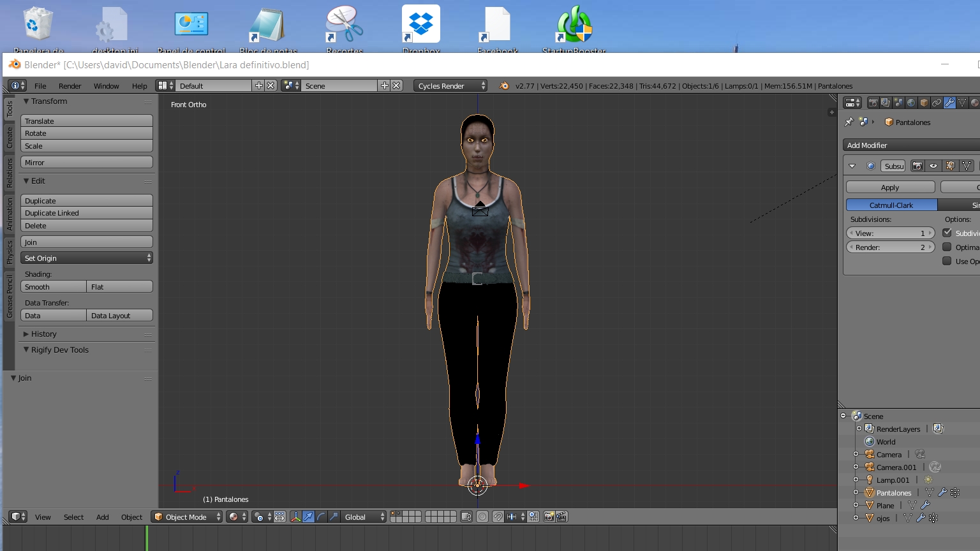Click the OpenGL render animation clapper icon
This screenshot has height=551, width=980.
coord(561,517)
